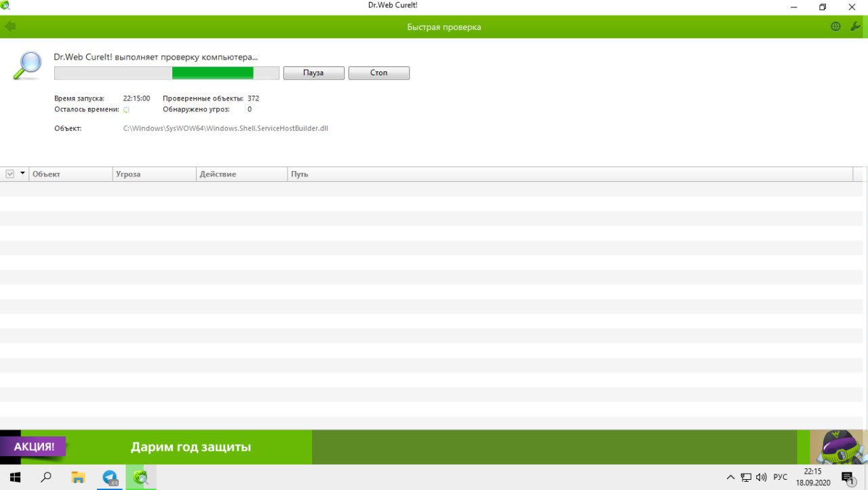This screenshot has height=490, width=868.
Task: Open the language globe icon
Action: coord(835,26)
